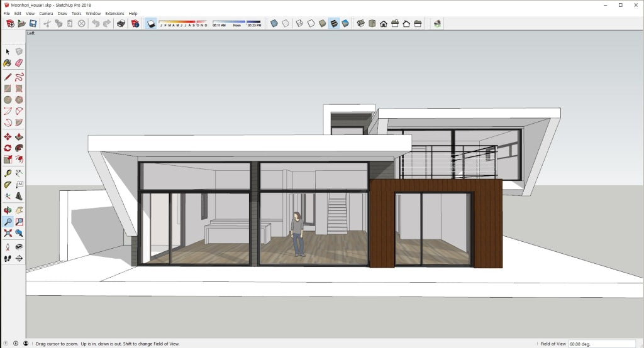Activate the Pan hand tool

click(19, 210)
